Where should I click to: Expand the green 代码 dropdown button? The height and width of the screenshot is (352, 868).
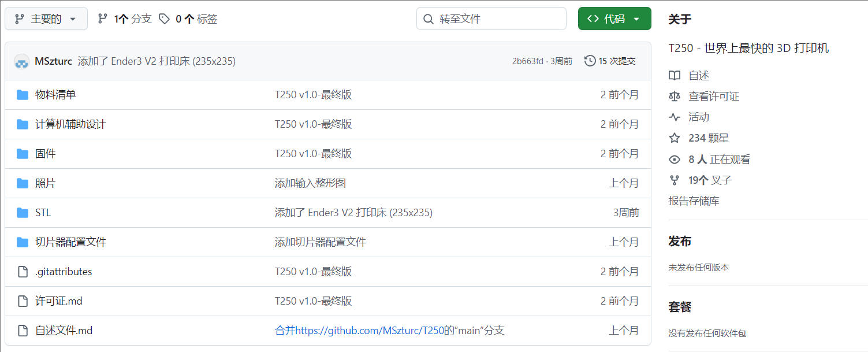(x=614, y=19)
